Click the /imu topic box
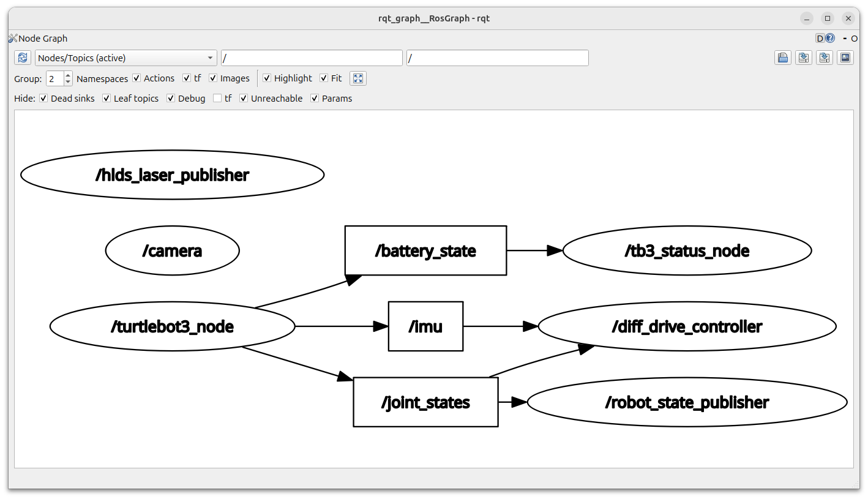Viewport: 868px width, 499px height. [x=425, y=327]
